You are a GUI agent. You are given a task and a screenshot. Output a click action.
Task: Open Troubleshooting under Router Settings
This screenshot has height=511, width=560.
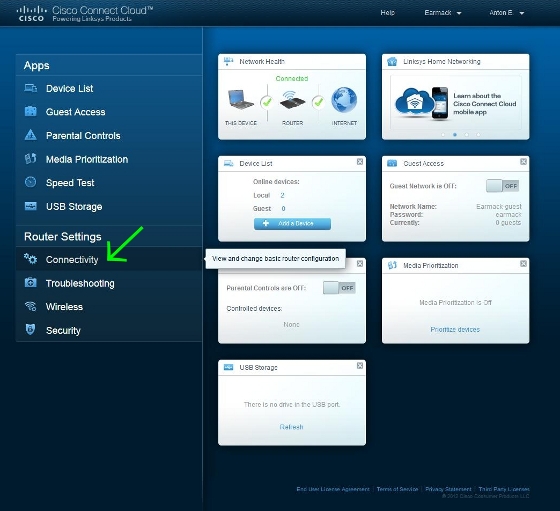click(x=109, y=283)
